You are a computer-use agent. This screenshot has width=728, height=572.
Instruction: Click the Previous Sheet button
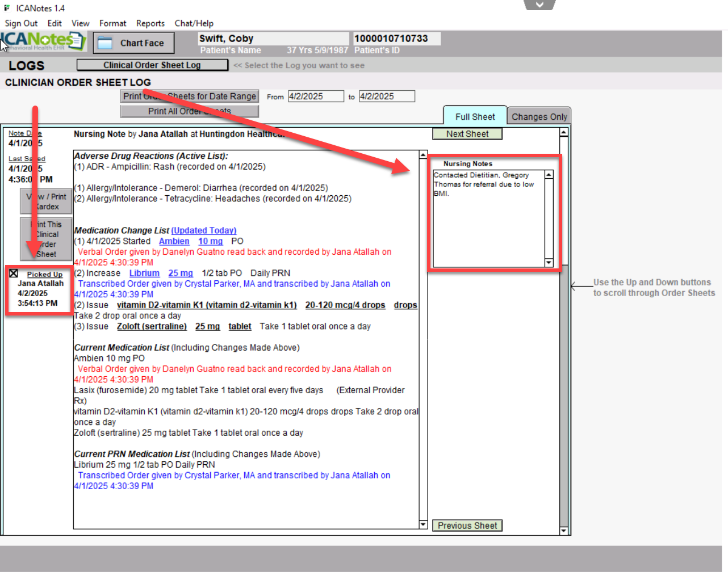467,525
